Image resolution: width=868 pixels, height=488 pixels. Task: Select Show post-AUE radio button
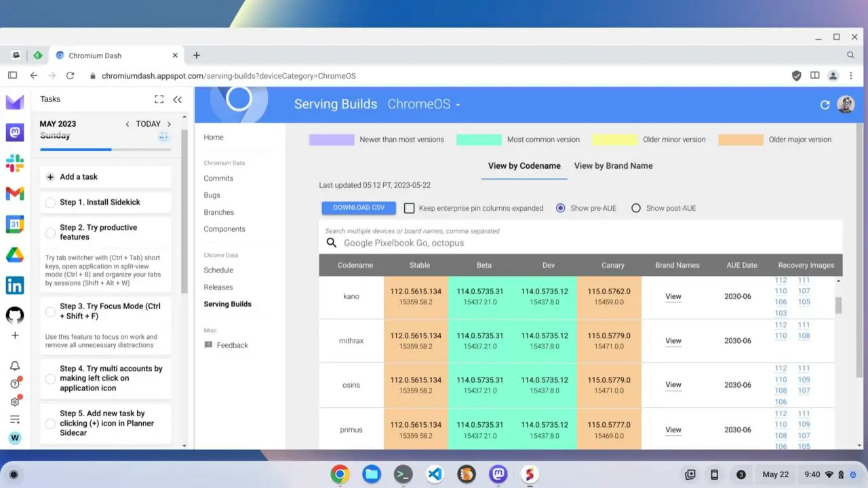click(636, 208)
